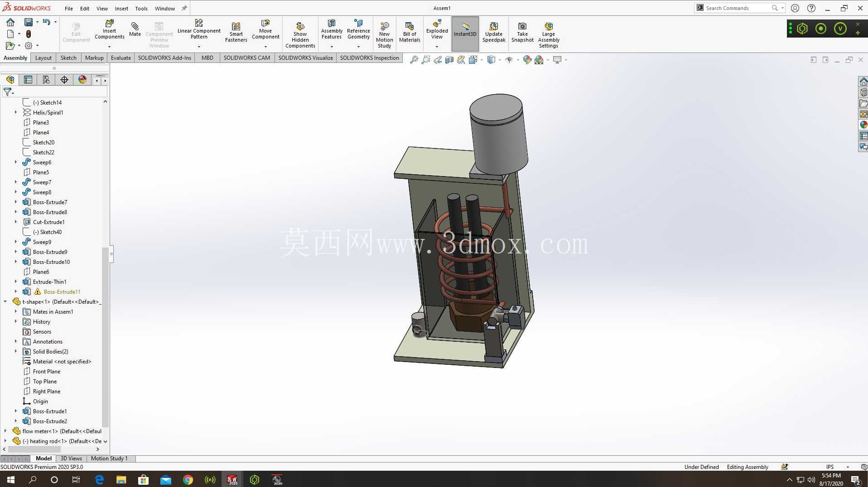Click the Exploded View tool
Screen dimensions: 868x487
(x=437, y=29)
